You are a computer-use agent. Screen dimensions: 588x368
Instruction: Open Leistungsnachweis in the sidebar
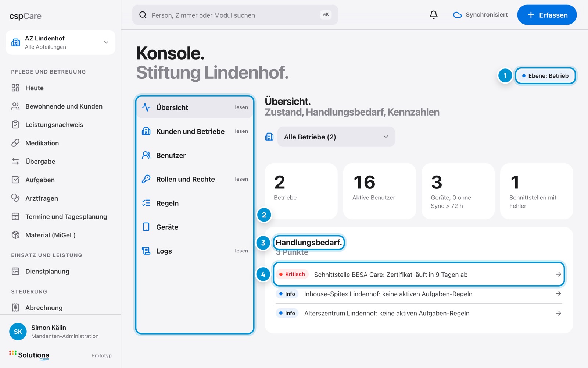60,124
